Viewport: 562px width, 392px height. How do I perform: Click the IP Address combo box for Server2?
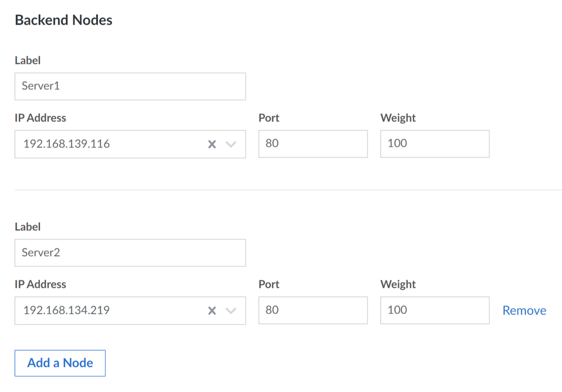[x=108, y=310]
